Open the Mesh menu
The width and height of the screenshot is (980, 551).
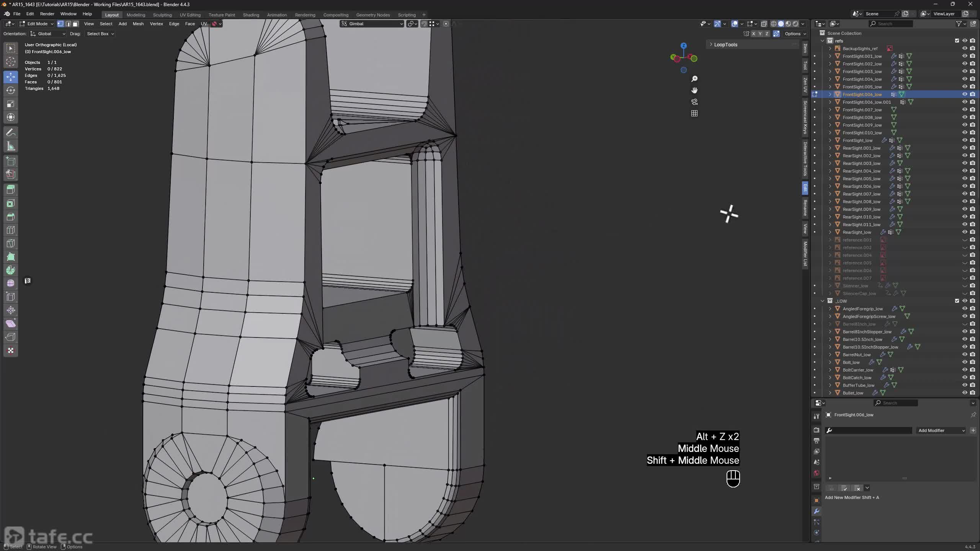tap(138, 24)
